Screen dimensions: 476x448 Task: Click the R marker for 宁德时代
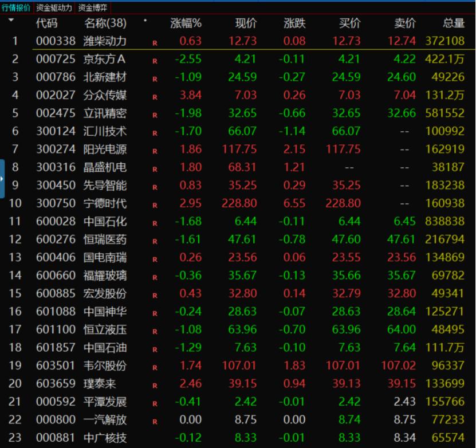pos(155,206)
